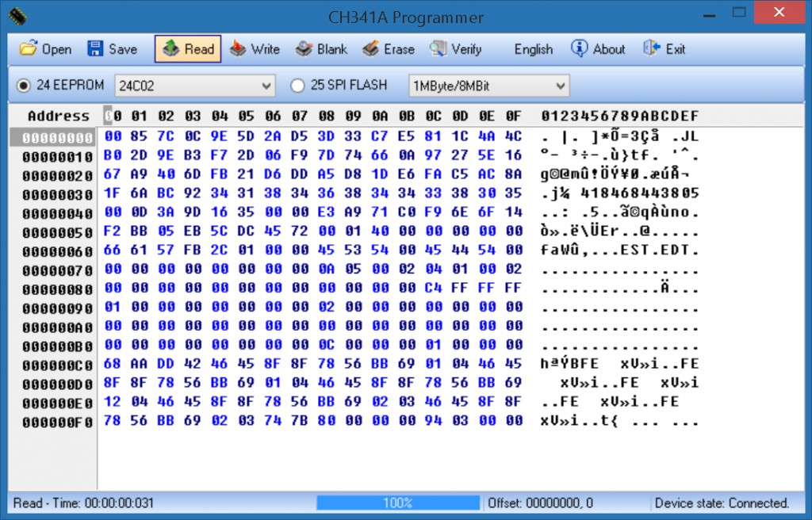
Task: Click the Address column header
Action: pos(59,116)
